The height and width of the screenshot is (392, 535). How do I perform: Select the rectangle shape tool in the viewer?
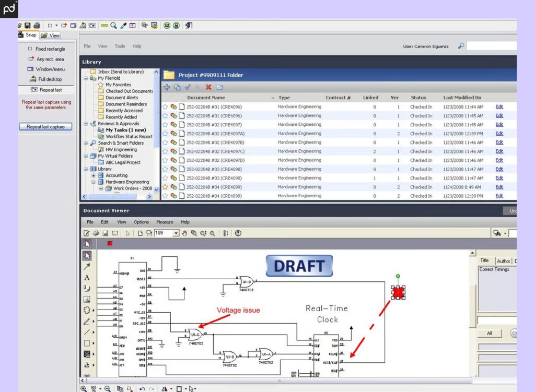click(87, 343)
